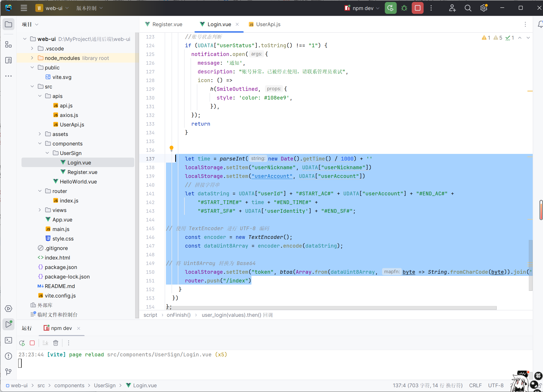This screenshot has width=543, height=392.
Task: Open axios.js in the project tree
Action: point(69,115)
